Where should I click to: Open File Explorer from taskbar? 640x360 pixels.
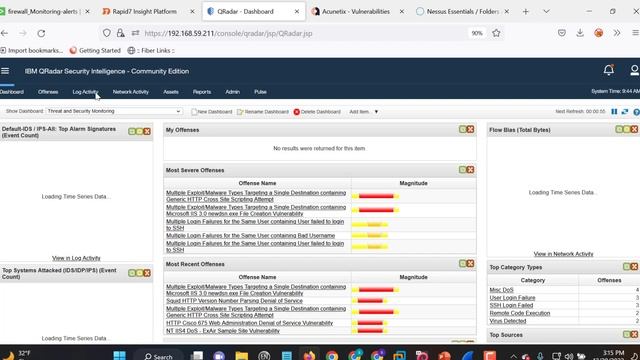point(242,356)
